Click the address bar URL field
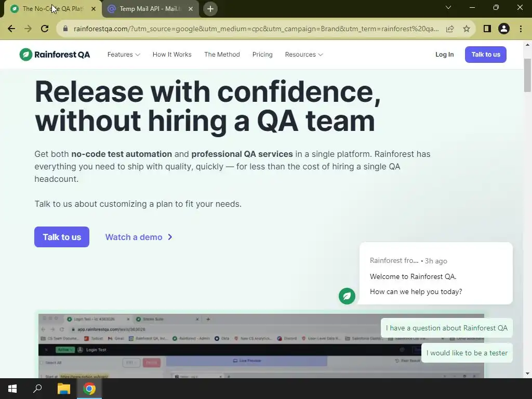The width and height of the screenshot is (532, 399). click(256, 29)
